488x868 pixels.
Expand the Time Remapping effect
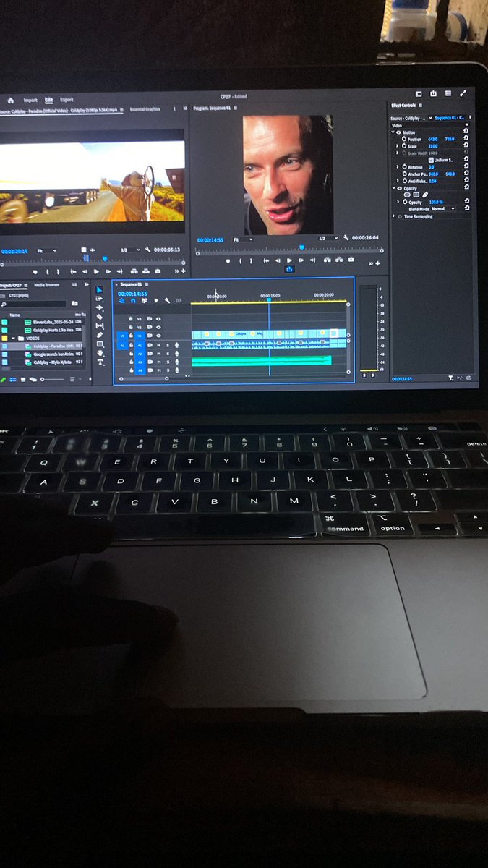click(x=393, y=216)
